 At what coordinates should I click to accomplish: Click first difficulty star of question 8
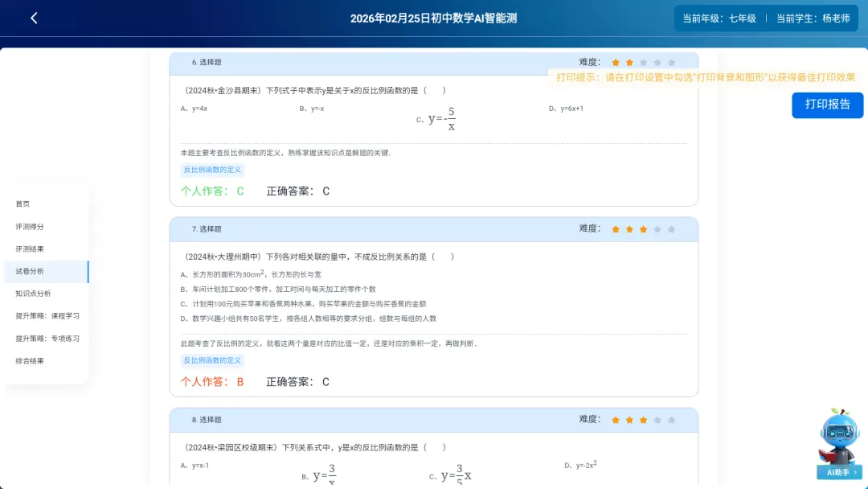pyautogui.click(x=616, y=421)
